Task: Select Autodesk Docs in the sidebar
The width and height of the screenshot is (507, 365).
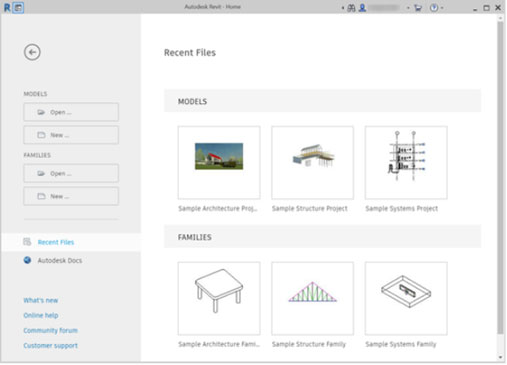Action: point(71,260)
